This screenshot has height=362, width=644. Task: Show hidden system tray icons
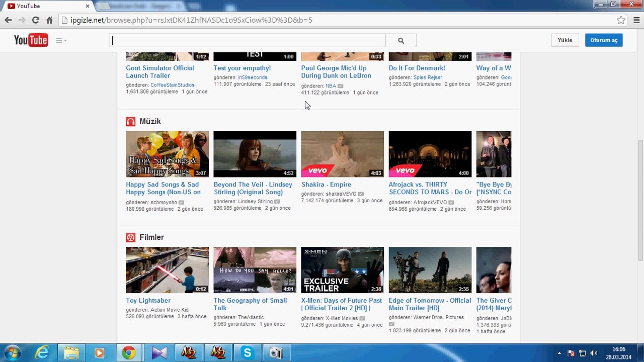click(x=559, y=353)
